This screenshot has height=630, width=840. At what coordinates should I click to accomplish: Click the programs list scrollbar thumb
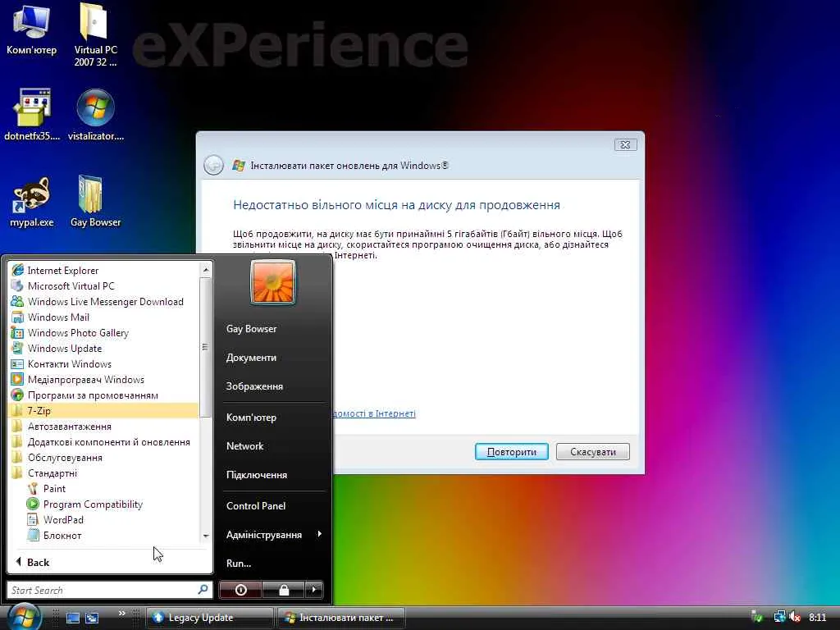click(205, 347)
